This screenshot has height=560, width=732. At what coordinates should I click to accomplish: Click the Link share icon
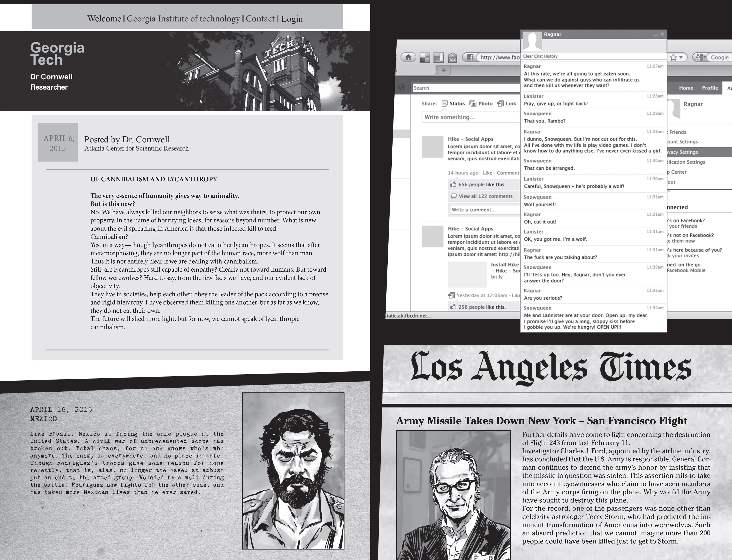(500, 104)
